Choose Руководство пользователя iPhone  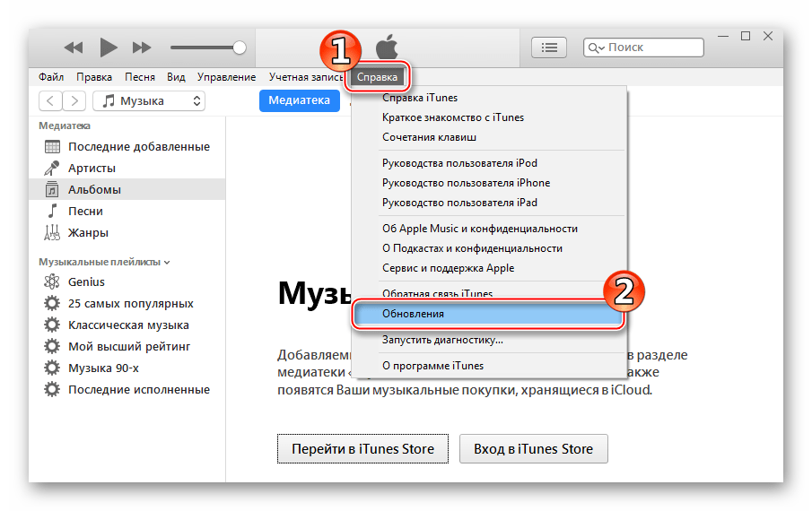pyautogui.click(x=489, y=183)
